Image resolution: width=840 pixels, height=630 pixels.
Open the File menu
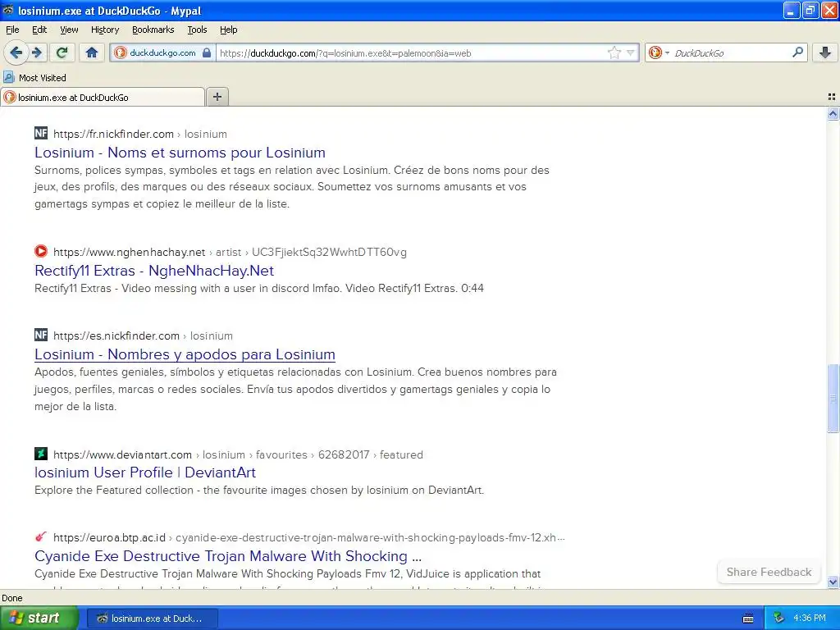point(12,30)
